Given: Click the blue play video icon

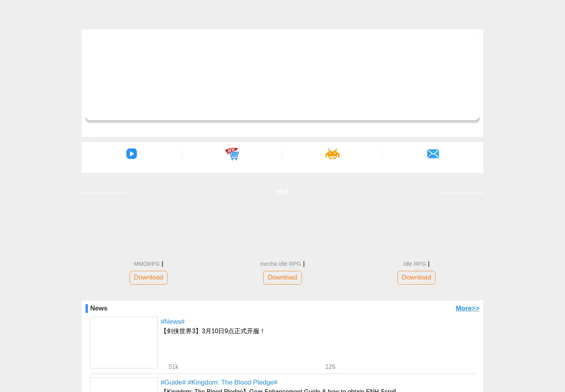Looking at the screenshot, I should (x=131, y=154).
